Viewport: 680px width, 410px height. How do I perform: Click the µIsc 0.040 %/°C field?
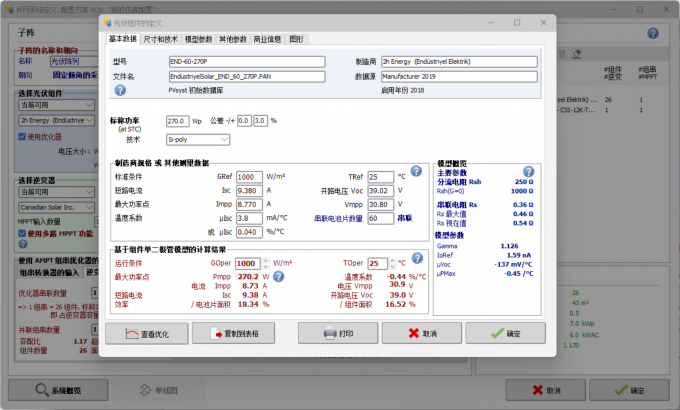(x=249, y=232)
